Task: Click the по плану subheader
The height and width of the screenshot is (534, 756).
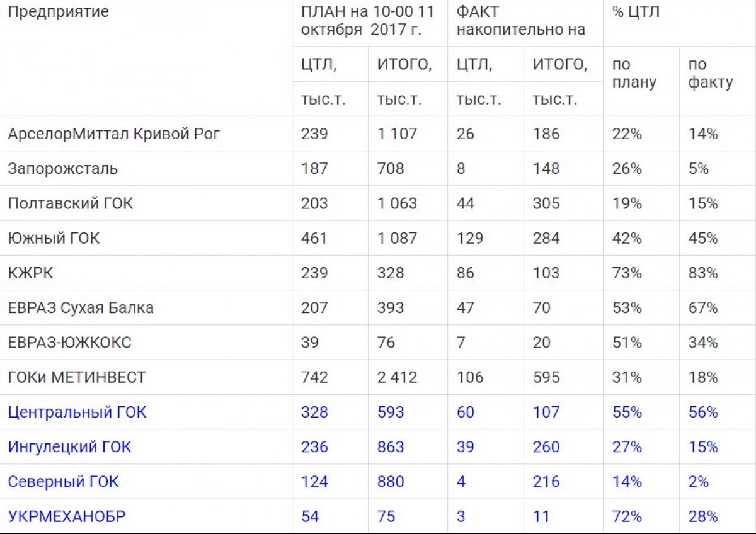Action: coord(634,73)
